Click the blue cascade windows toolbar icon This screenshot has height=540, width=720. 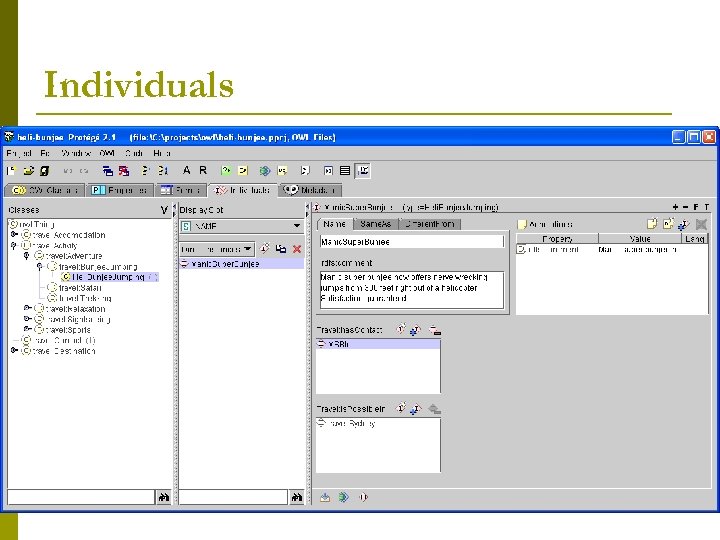point(107,171)
